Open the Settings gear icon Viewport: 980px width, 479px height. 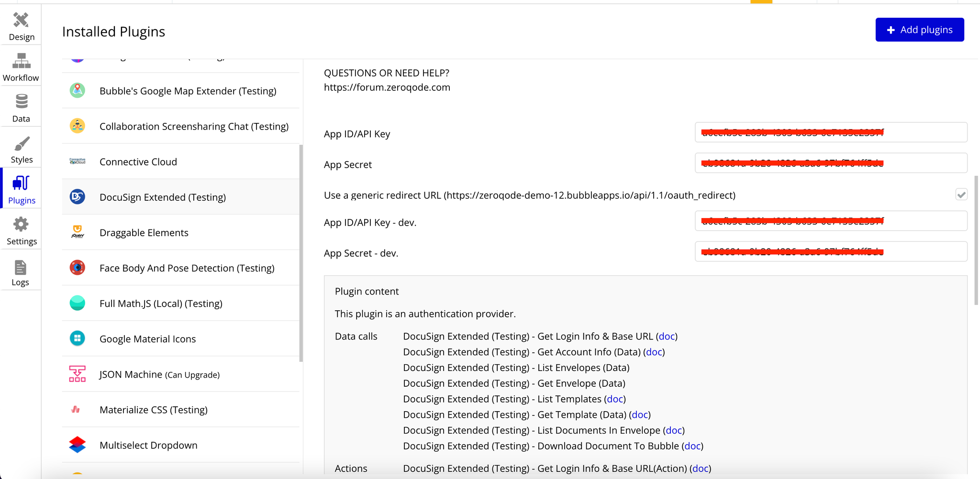21,224
